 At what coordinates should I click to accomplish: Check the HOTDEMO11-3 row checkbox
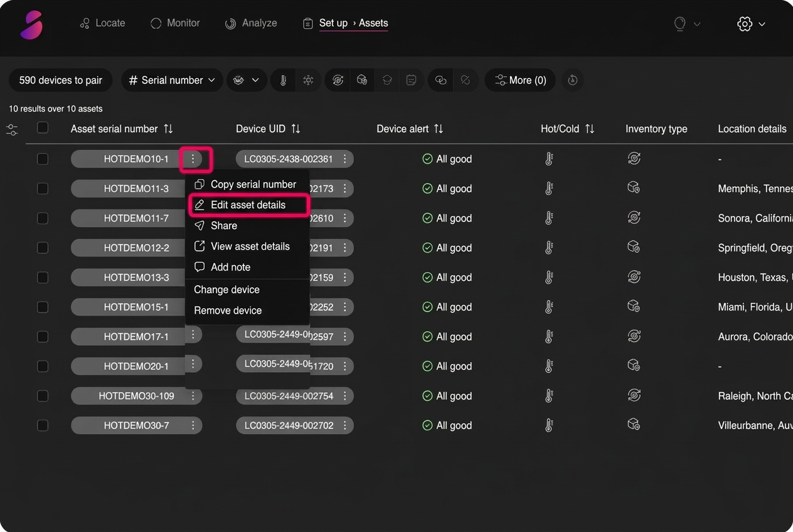coord(43,188)
